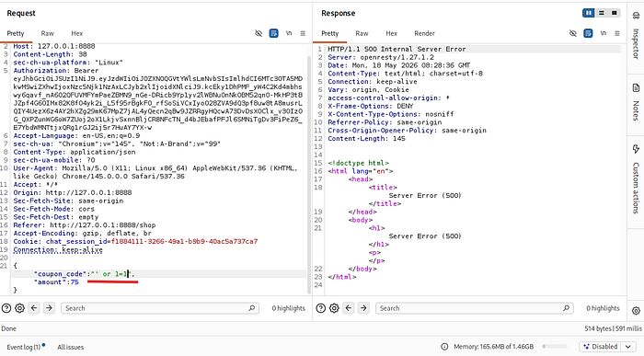Image resolution: width=644 pixels, height=356 pixels.
Task: Click Content-Length: 145 in response
Action: point(366,138)
